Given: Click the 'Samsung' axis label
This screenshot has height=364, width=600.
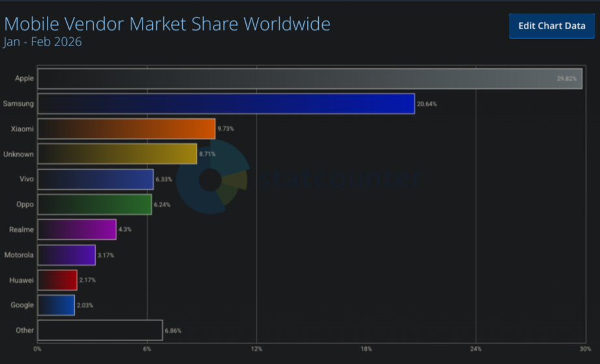Looking at the screenshot, I should coord(18,103).
